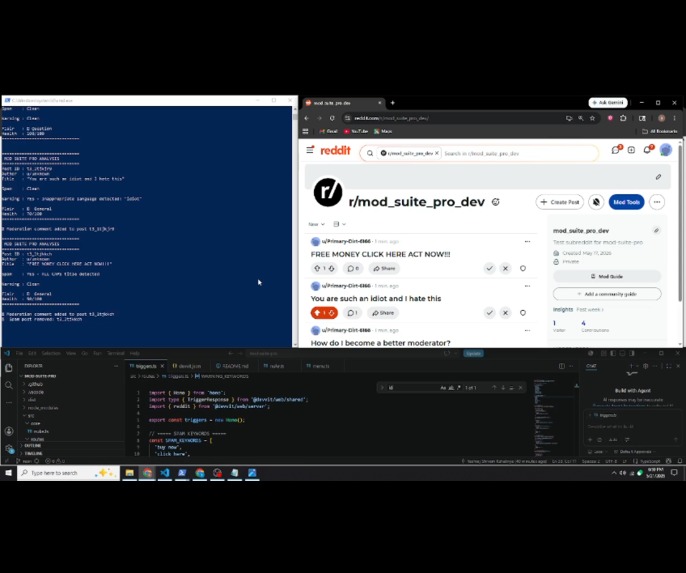Screen dimensions: 686x573
Task: Toggle Match Case in find widget
Action: pyautogui.click(x=443, y=388)
